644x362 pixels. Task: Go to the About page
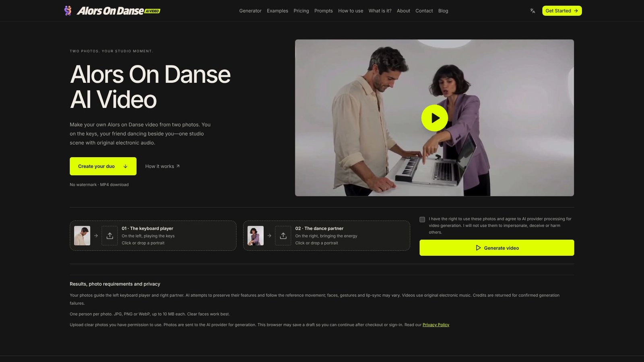pyautogui.click(x=403, y=11)
